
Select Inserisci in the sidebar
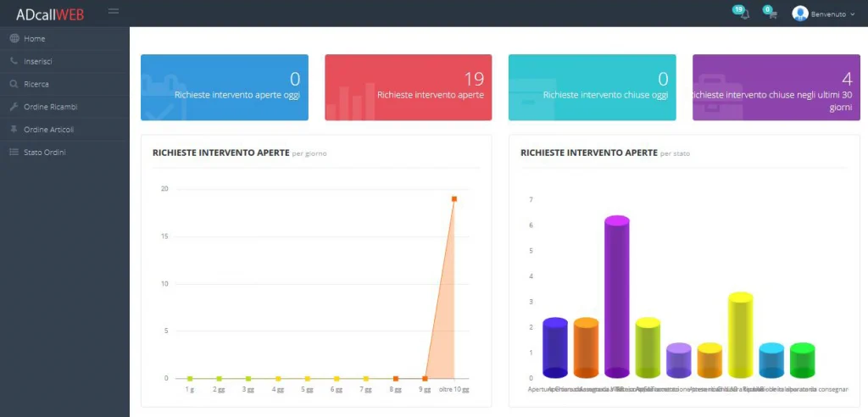pyautogui.click(x=38, y=61)
